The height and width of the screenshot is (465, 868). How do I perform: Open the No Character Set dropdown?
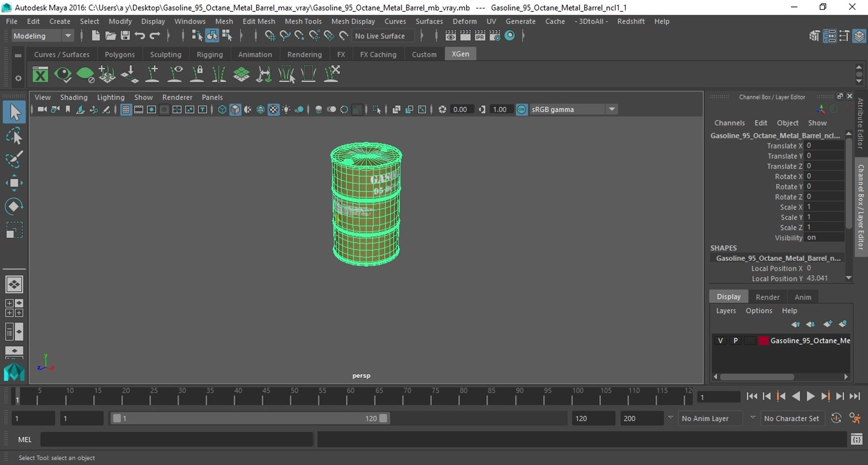(793, 418)
